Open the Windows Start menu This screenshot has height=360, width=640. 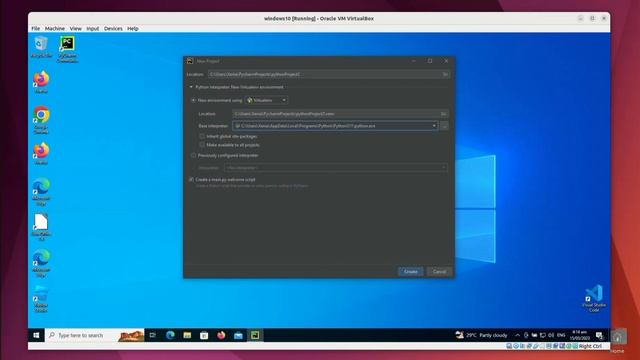[36, 336]
